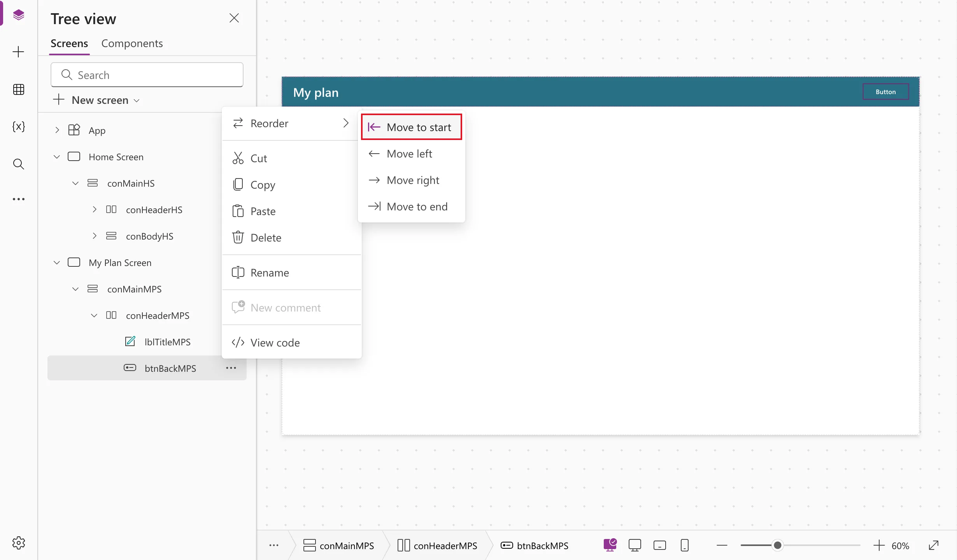Choose Move to start

[x=411, y=127]
